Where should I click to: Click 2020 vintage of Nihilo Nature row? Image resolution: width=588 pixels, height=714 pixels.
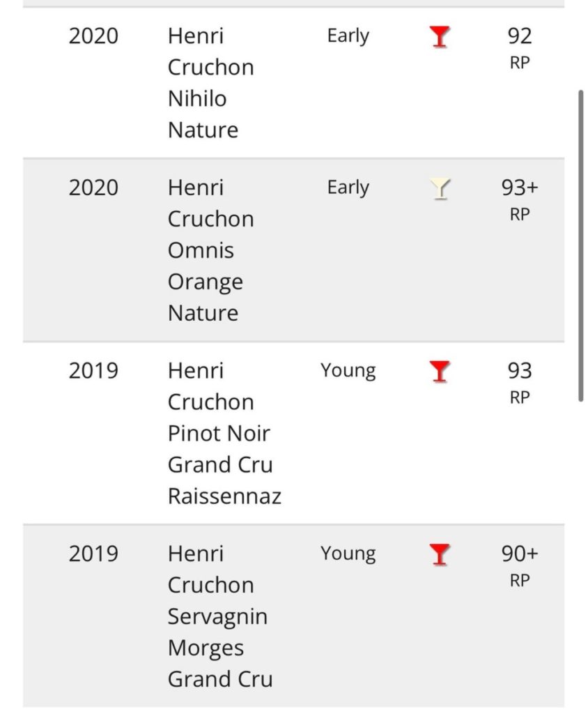coord(93,36)
